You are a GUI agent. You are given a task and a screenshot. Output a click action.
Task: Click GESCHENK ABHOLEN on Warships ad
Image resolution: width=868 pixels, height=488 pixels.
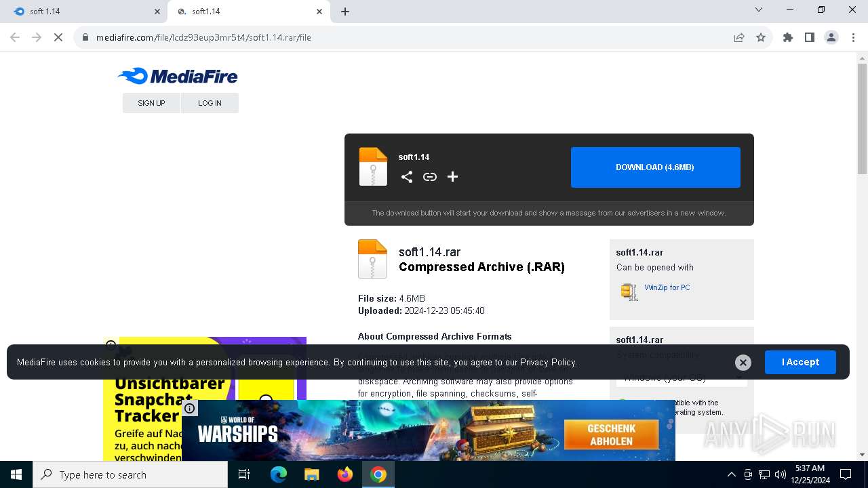tap(611, 434)
